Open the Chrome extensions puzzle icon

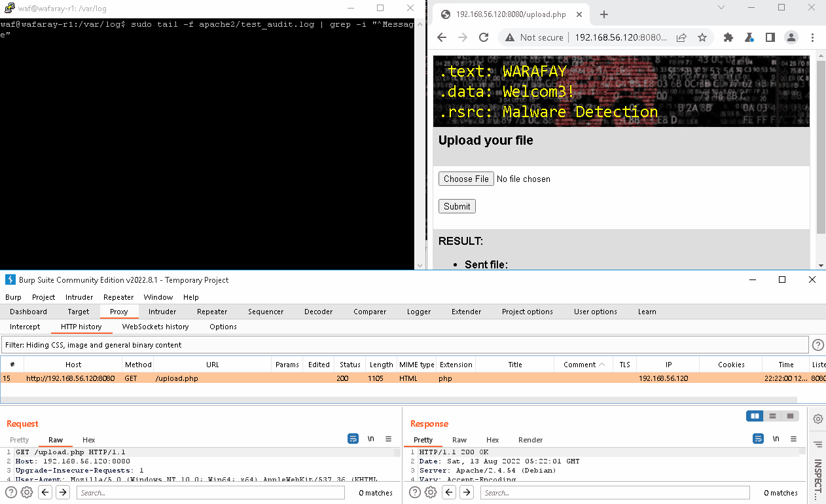(x=728, y=37)
